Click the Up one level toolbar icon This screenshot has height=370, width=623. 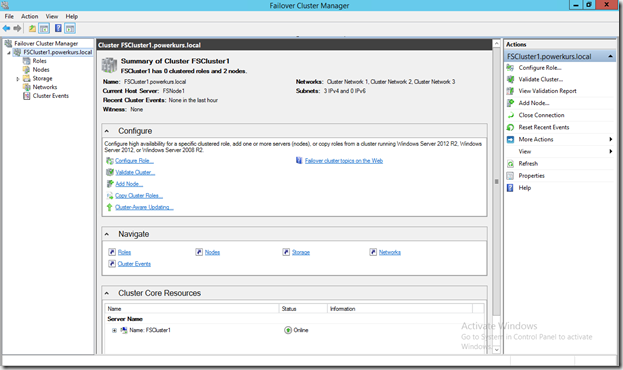pyautogui.click(x=32, y=28)
